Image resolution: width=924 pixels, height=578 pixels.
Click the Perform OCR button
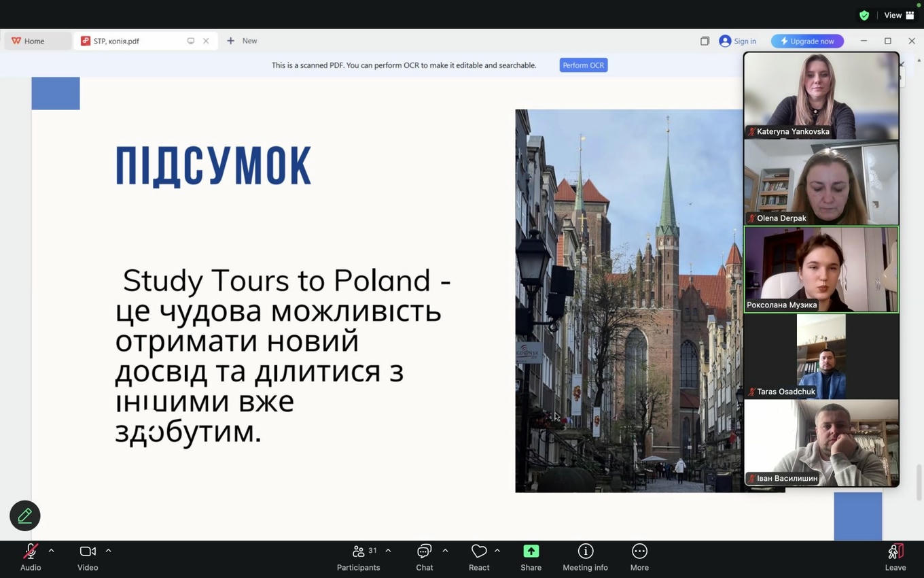(583, 65)
